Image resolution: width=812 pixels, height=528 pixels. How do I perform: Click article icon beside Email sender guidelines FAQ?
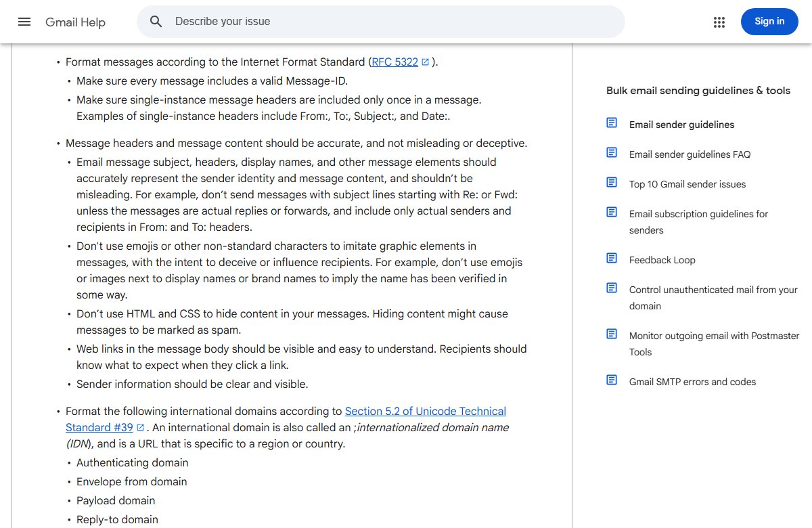[x=612, y=152]
